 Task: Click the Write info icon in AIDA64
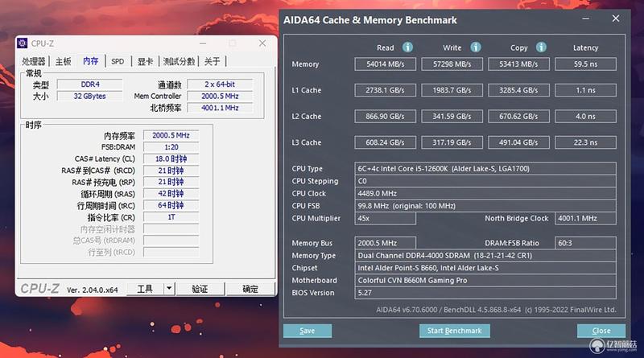[476, 47]
